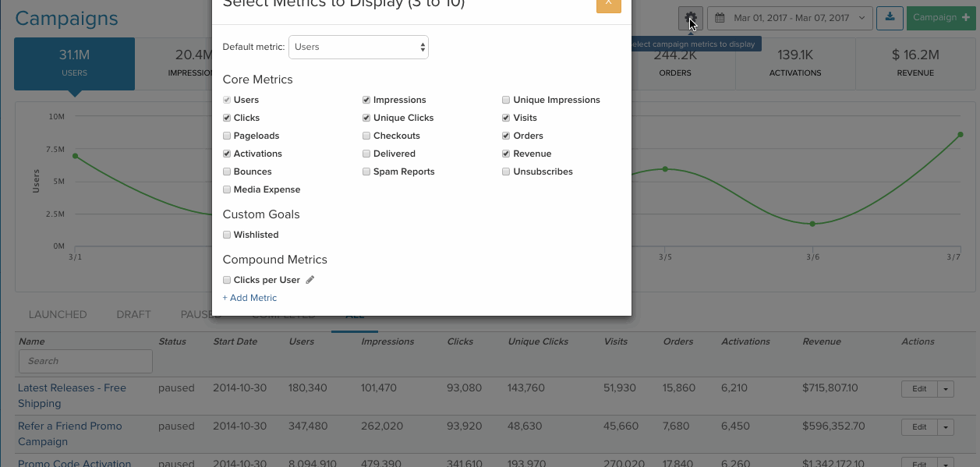Uncheck the Unique Clicks metric checkbox
This screenshot has width=980, height=467.
tap(366, 118)
